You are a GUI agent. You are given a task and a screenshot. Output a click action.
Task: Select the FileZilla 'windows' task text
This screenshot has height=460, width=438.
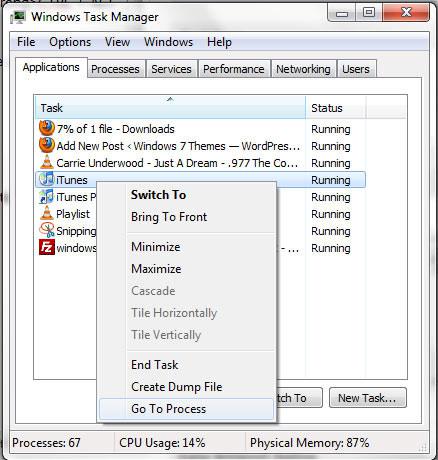pos(76,248)
